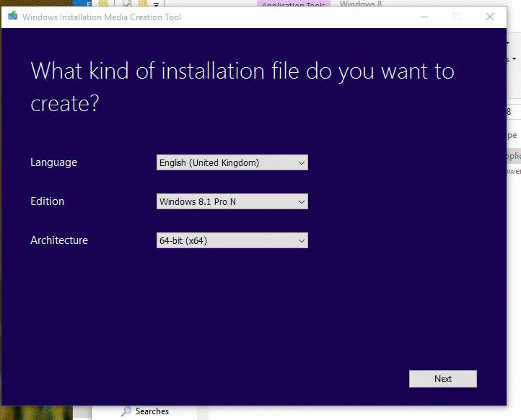521x420 pixels.
Task: Close the Media Creation Tool window
Action: tap(490, 17)
